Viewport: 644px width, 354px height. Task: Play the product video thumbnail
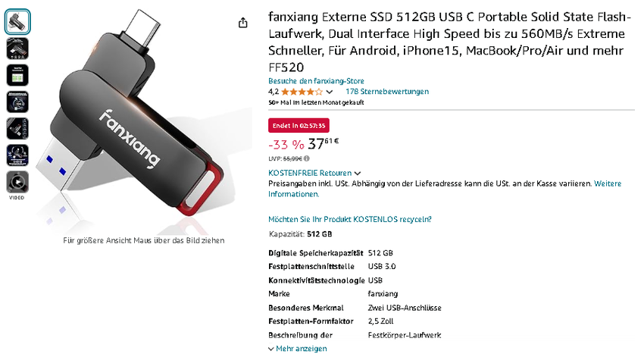[x=17, y=182]
